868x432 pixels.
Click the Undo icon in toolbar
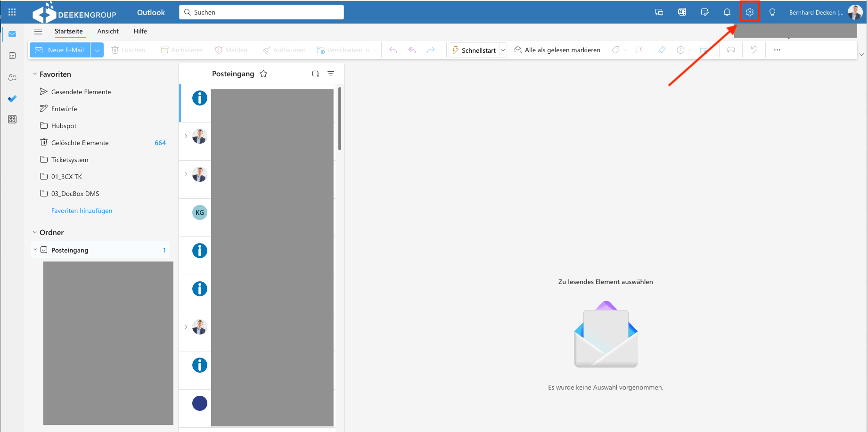click(x=754, y=50)
